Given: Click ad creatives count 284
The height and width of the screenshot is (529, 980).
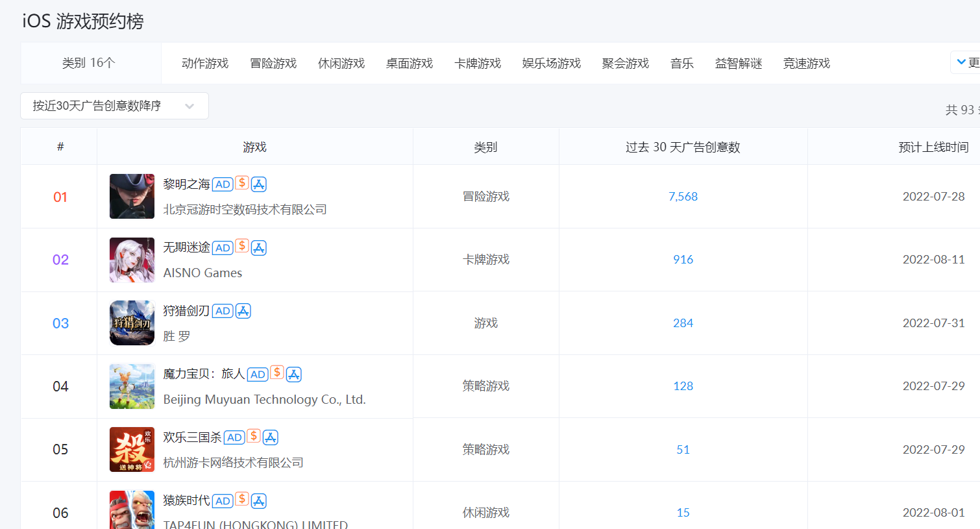Looking at the screenshot, I should (683, 323).
